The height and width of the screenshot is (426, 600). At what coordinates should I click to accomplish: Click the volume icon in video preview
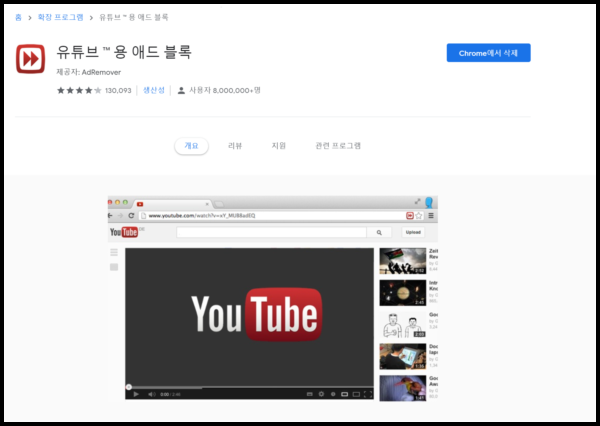[x=152, y=394]
